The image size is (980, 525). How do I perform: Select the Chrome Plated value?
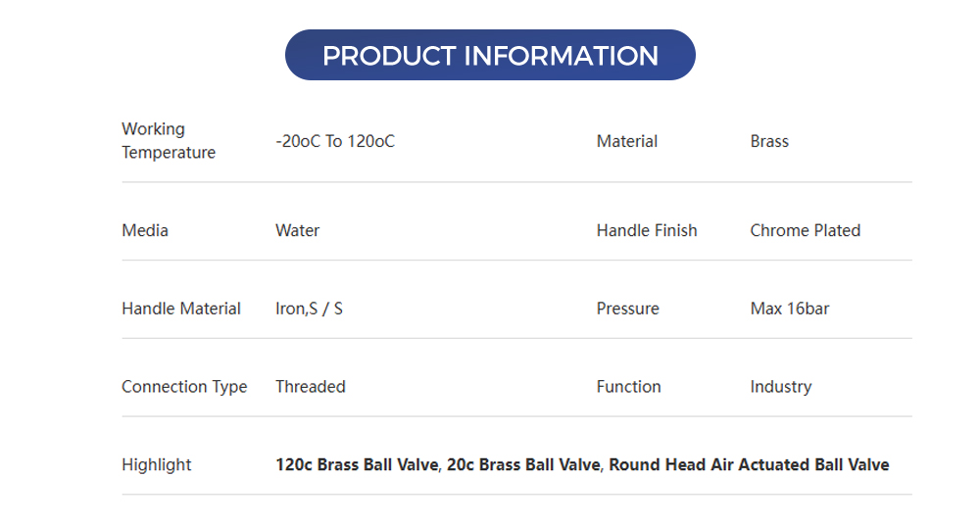coord(806,230)
